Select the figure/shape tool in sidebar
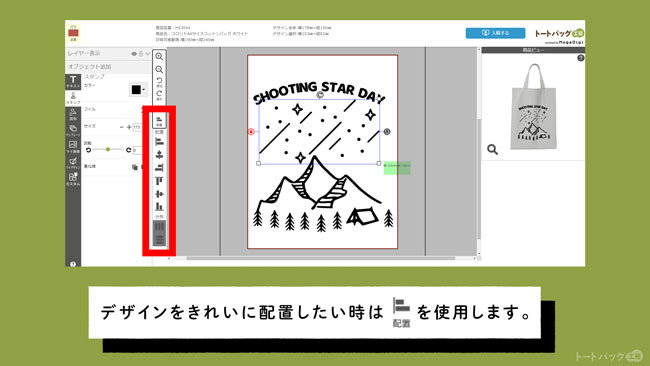 tap(73, 114)
